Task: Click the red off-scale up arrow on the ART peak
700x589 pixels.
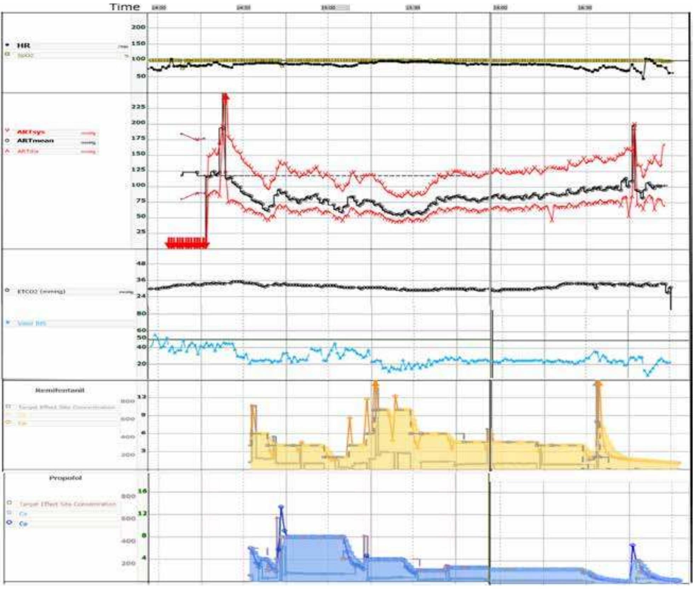Action: (x=225, y=97)
